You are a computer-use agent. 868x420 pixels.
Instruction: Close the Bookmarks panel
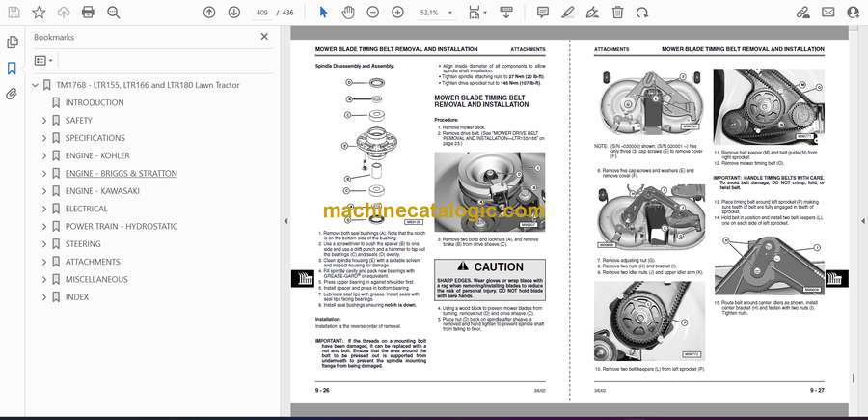[x=264, y=37]
